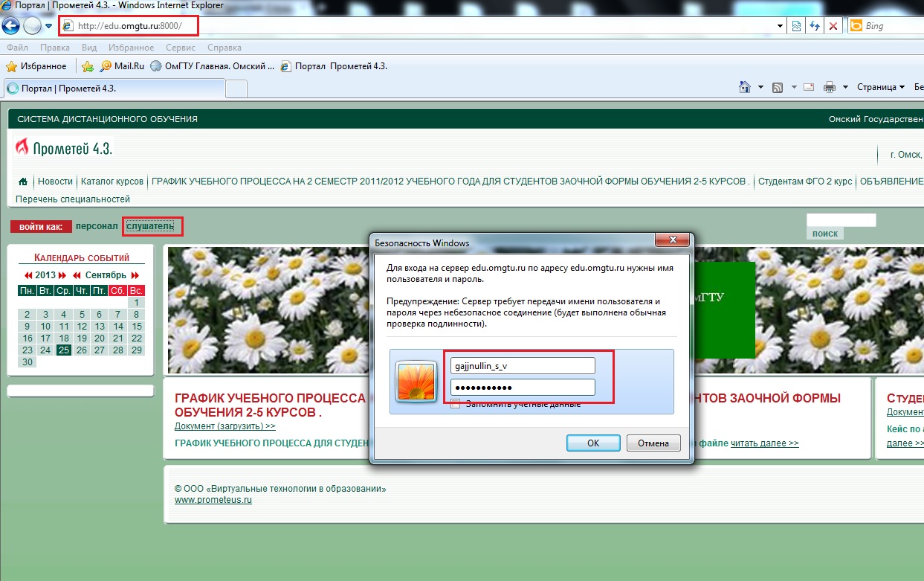Select the 25th in the events calendar

click(64, 350)
